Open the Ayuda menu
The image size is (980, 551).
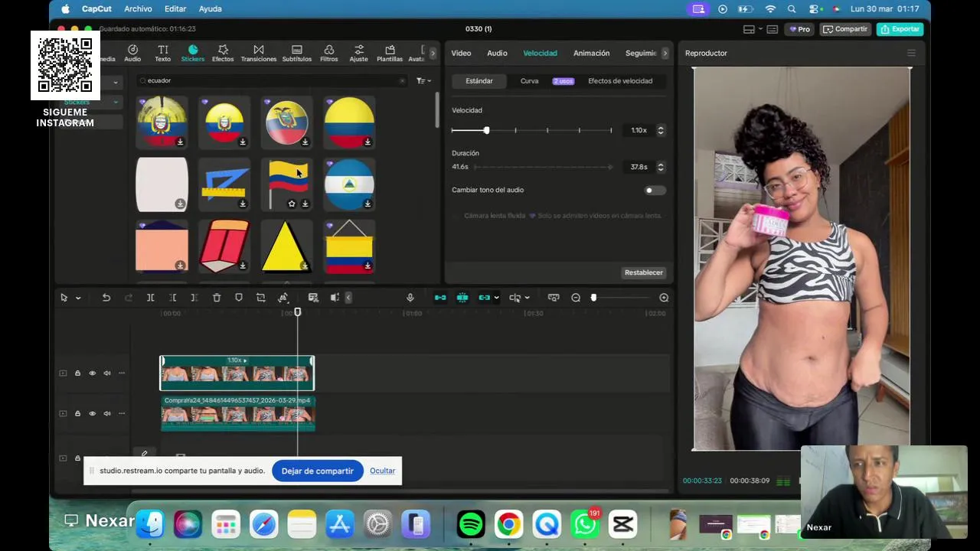click(x=210, y=8)
